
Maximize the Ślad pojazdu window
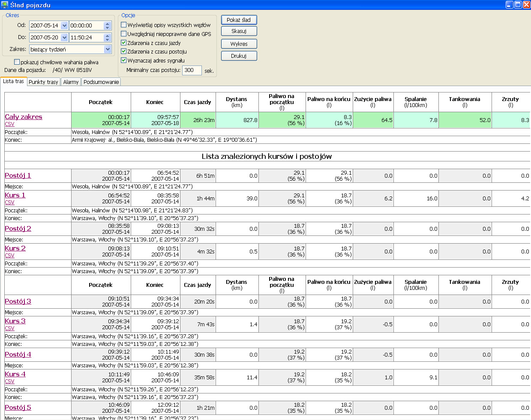[518, 5]
